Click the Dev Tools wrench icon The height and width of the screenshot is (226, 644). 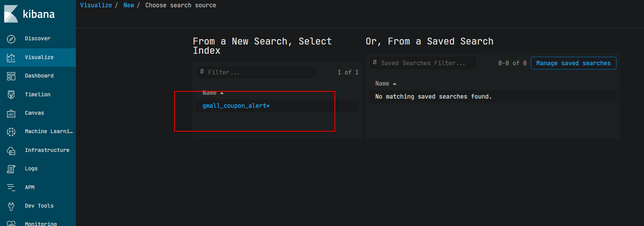pyautogui.click(x=11, y=206)
